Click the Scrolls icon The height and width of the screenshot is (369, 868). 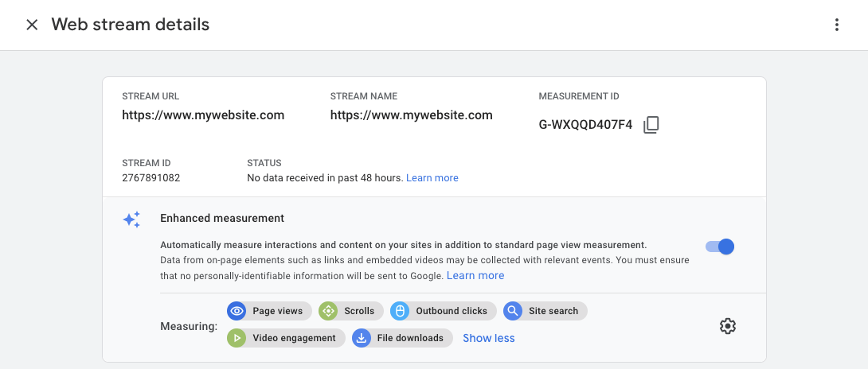click(328, 311)
